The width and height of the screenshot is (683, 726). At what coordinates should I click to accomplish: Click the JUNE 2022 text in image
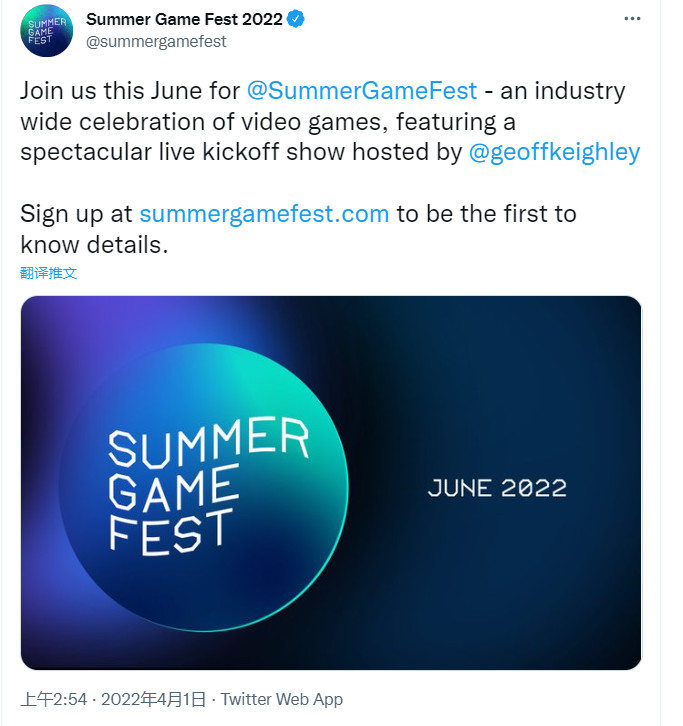point(497,488)
